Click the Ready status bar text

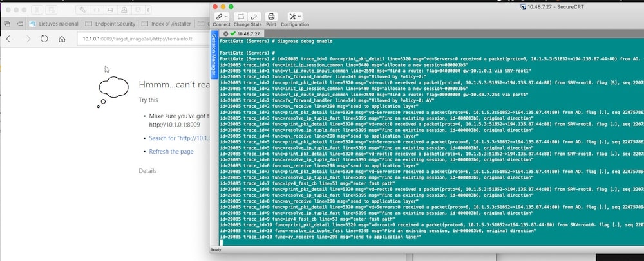pyautogui.click(x=216, y=250)
